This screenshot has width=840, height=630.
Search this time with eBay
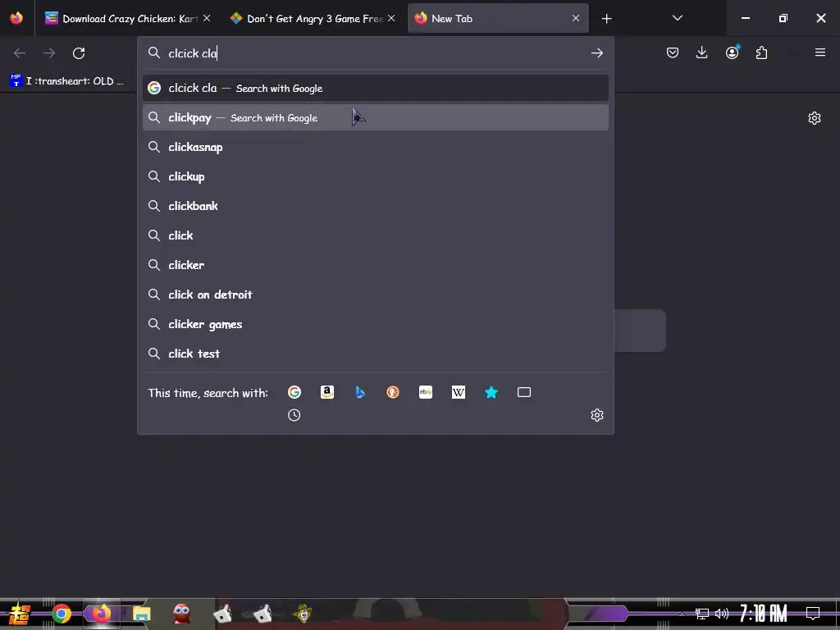[x=426, y=392]
